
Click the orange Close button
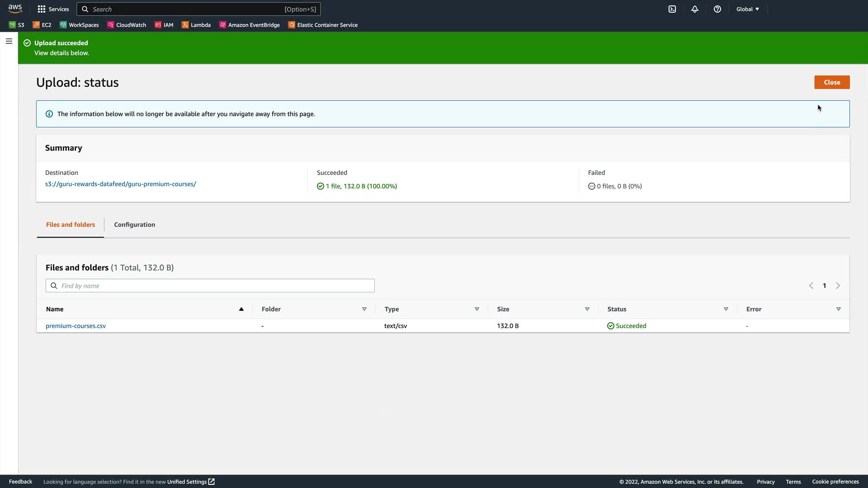[832, 82]
